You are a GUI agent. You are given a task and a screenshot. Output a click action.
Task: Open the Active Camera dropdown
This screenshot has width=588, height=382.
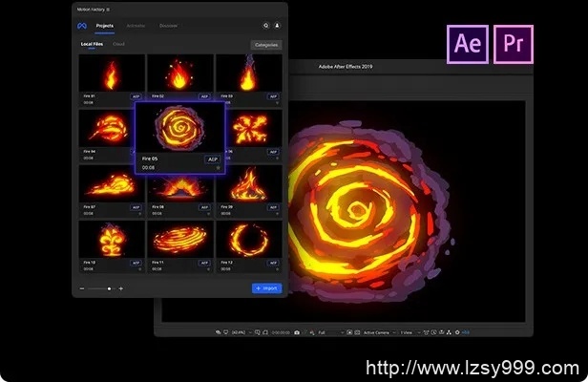point(378,331)
